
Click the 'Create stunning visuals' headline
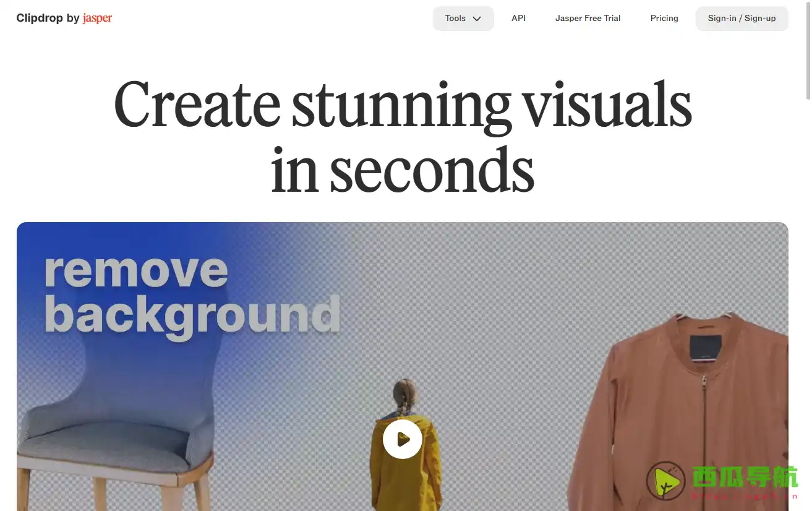click(x=403, y=104)
